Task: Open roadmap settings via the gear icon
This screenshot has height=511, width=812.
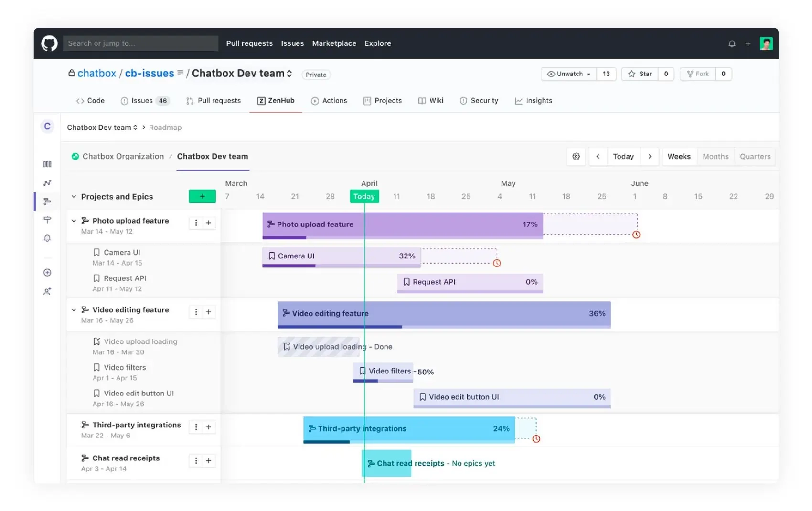Action: click(576, 157)
